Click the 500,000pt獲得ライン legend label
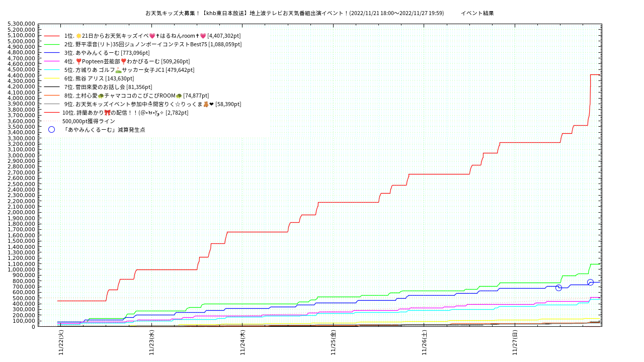Viewport: 644px width, 362px height. click(x=89, y=121)
